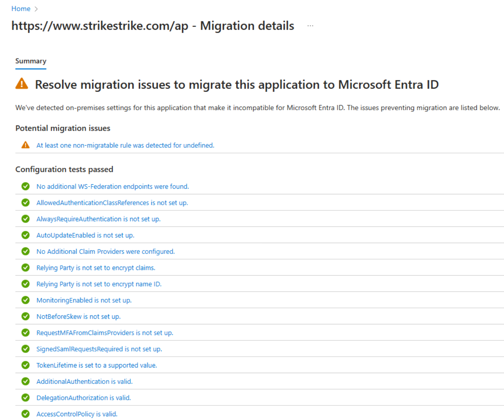Click the Home breadcrumb link

[21, 9]
